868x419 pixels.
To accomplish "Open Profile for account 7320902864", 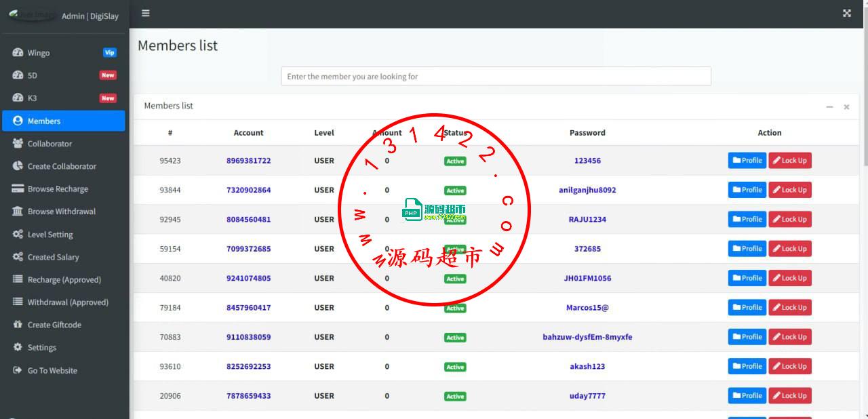I will 747,190.
